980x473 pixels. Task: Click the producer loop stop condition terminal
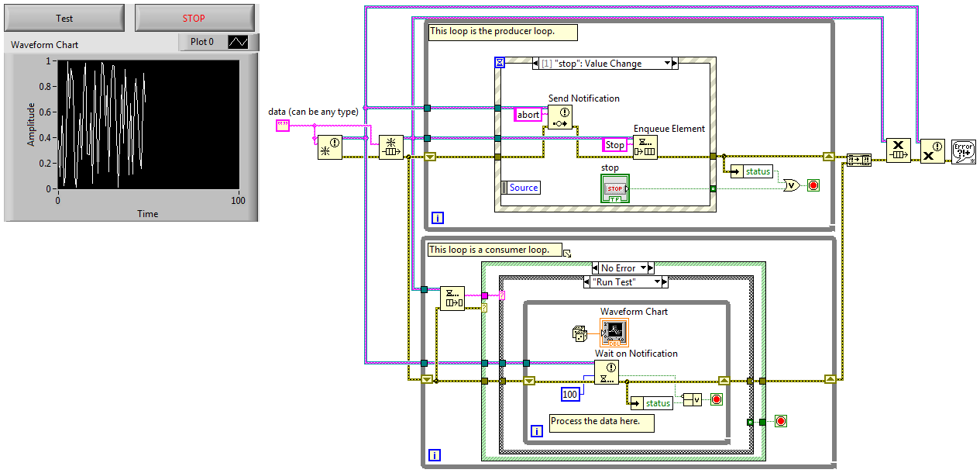coord(813,185)
